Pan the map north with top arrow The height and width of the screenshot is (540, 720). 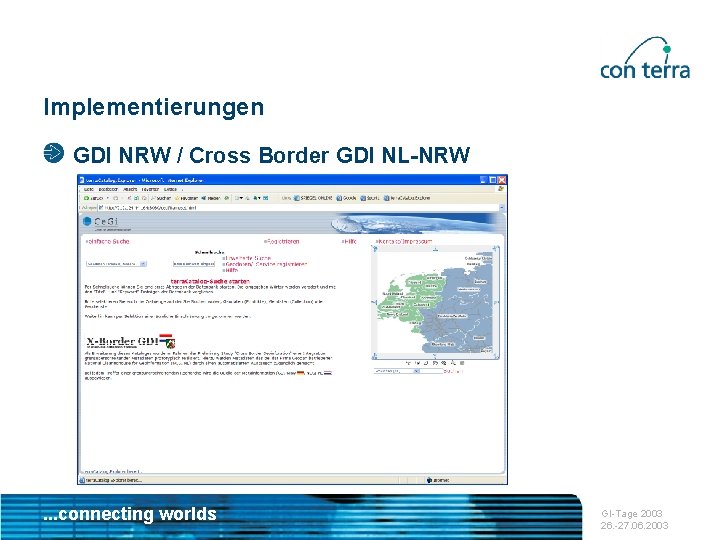pyautogui.click(x=435, y=249)
